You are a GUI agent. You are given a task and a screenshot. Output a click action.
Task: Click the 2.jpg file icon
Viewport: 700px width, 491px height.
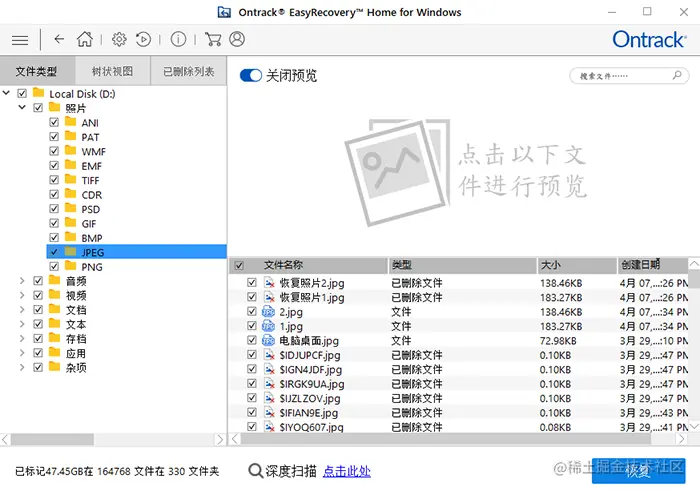(x=268, y=312)
